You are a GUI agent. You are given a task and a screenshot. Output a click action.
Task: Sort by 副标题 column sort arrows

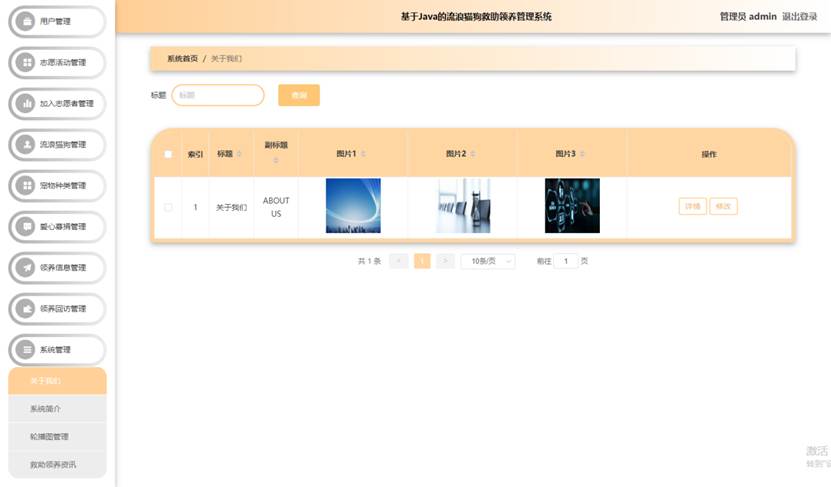[276, 160]
